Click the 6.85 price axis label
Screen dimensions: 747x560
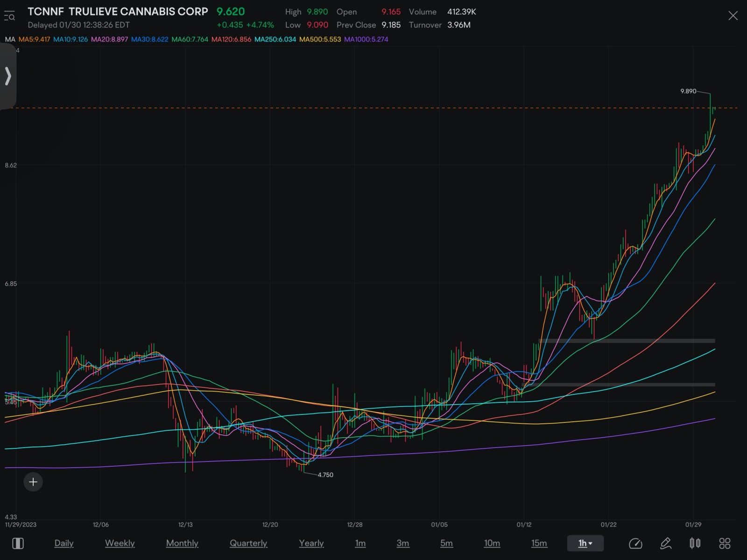click(11, 284)
